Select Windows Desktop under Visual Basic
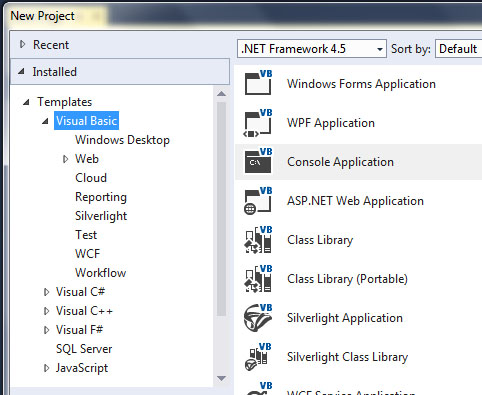This screenshot has width=482, height=395. tap(122, 140)
